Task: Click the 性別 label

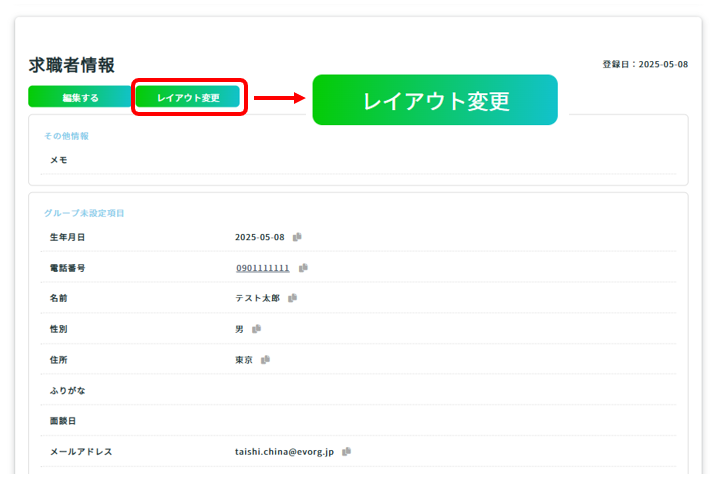Action: pyautogui.click(x=59, y=329)
